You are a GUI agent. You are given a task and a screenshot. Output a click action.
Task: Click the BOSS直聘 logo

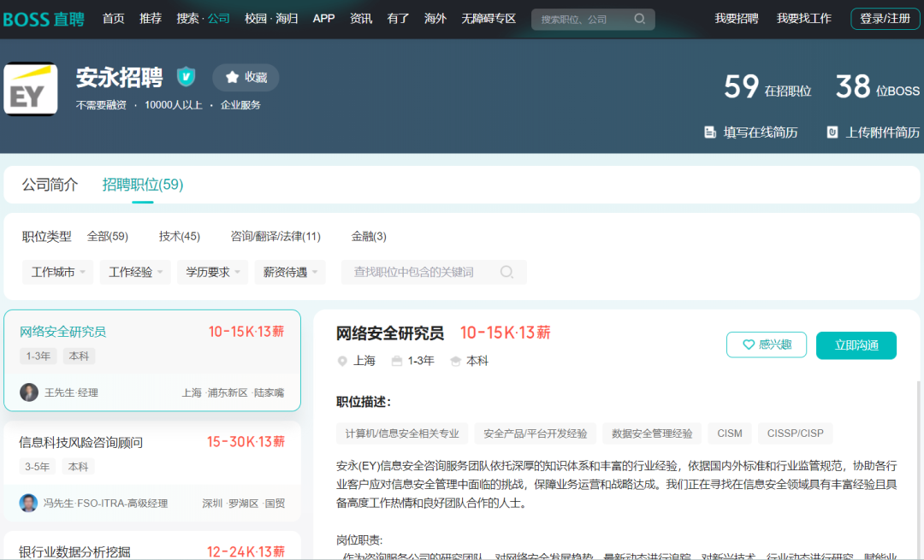[44, 19]
